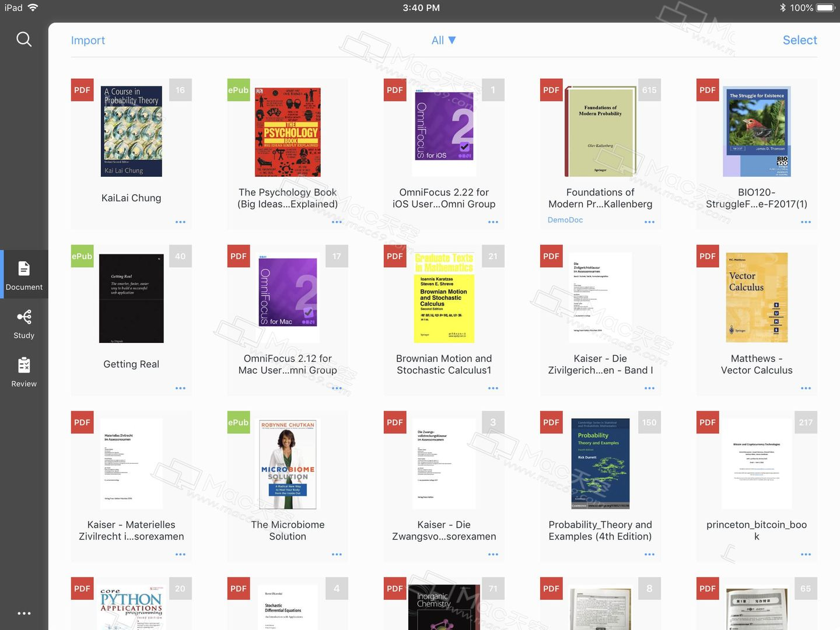Open the yellow Brownian Motion cover
The width and height of the screenshot is (840, 630).
tap(444, 297)
